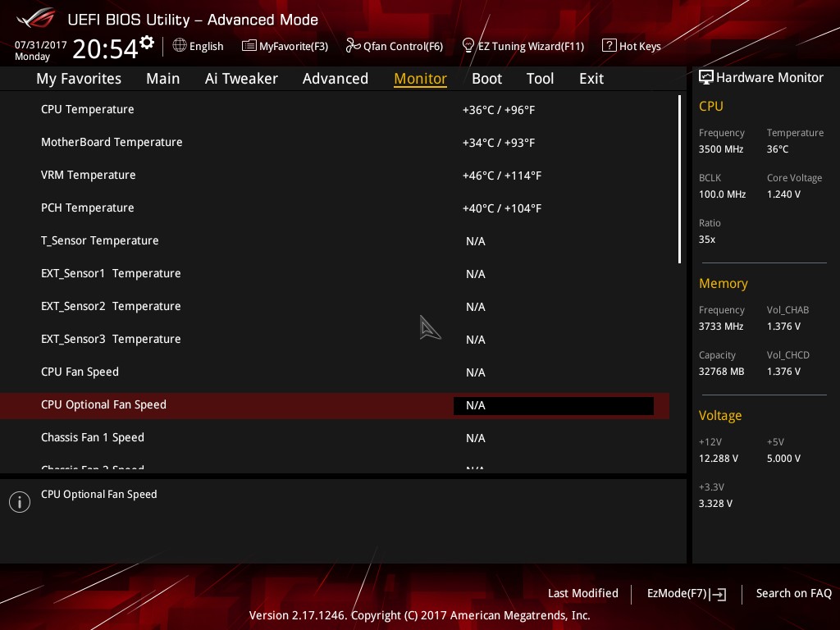Viewport: 840px width, 630px height.
Task: Click the Hardware Monitor display icon
Action: coord(706,77)
